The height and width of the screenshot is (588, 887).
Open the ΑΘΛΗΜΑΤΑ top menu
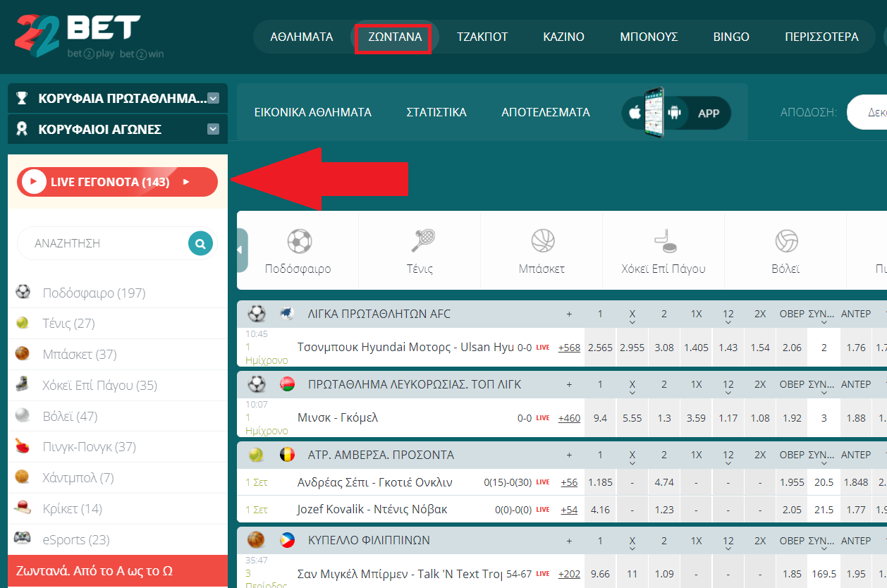(x=302, y=37)
